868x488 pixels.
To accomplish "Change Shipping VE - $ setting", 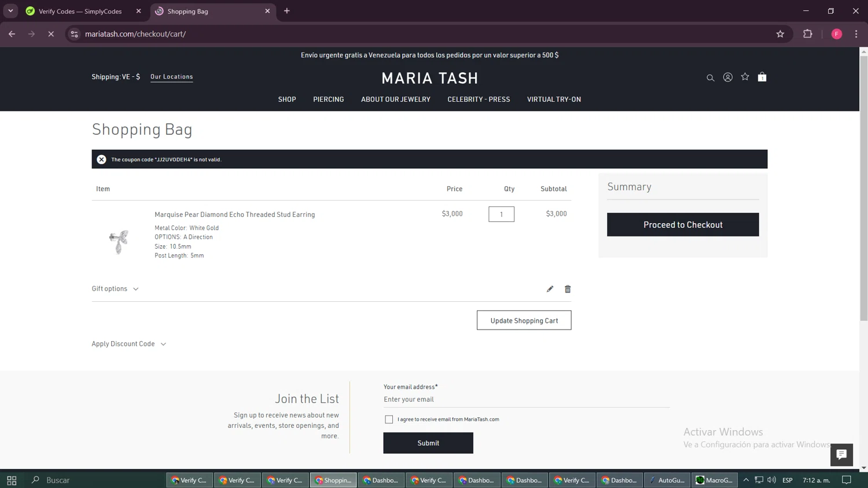I will click(x=116, y=76).
